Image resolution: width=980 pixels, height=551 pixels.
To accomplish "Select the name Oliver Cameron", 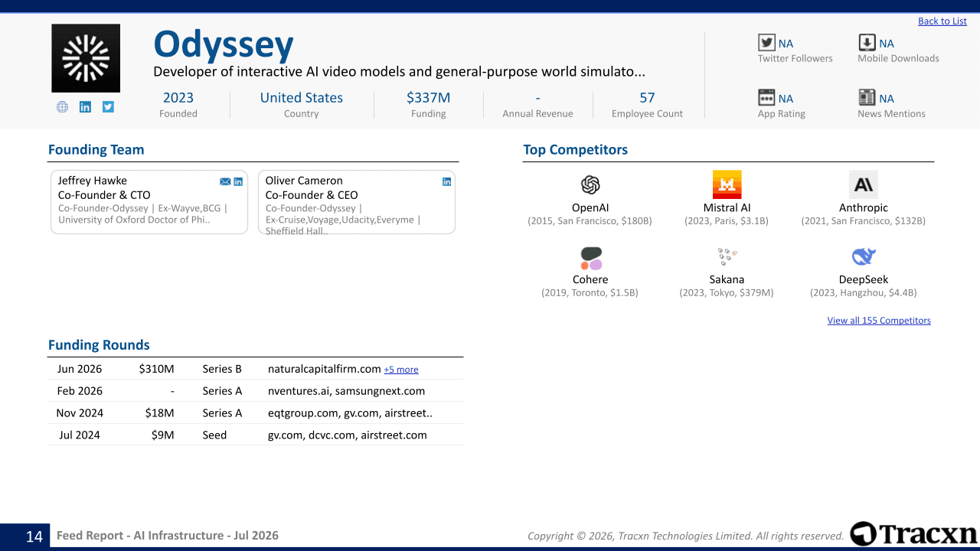I will pyautogui.click(x=304, y=181).
